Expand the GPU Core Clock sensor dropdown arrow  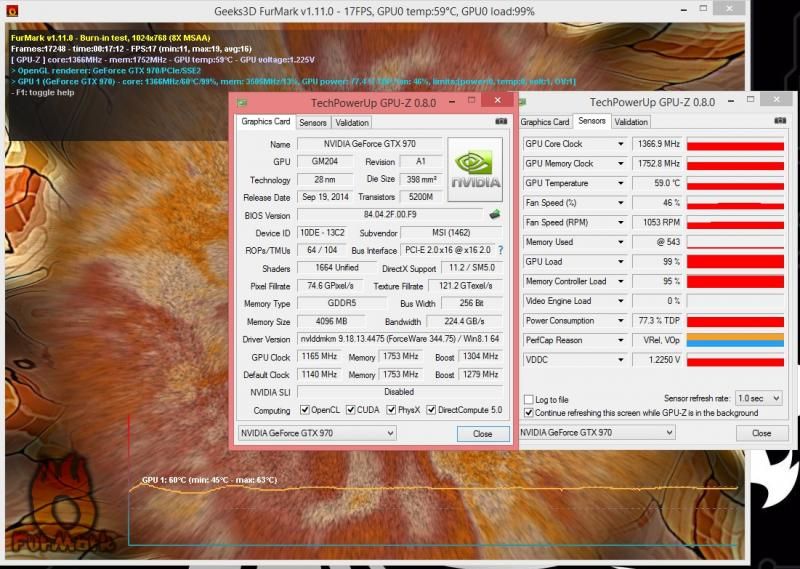pos(618,144)
